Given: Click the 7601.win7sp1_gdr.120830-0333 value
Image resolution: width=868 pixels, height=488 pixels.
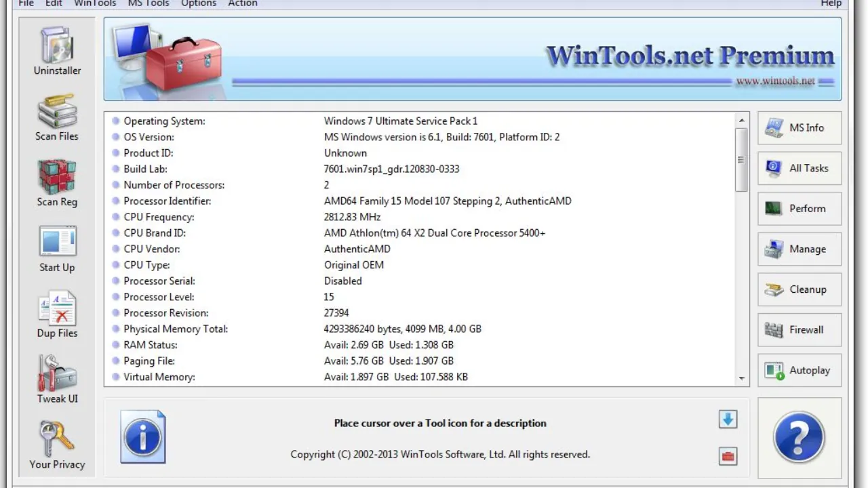Looking at the screenshot, I should (391, 169).
